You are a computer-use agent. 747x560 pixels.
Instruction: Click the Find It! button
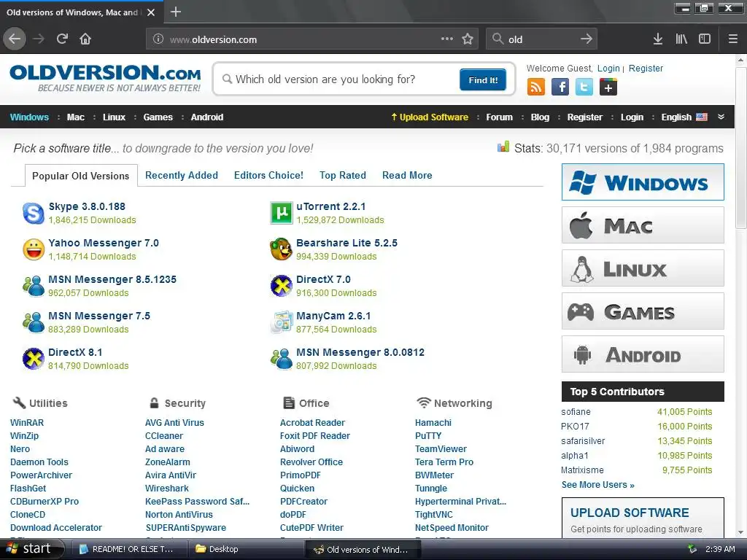[483, 79]
